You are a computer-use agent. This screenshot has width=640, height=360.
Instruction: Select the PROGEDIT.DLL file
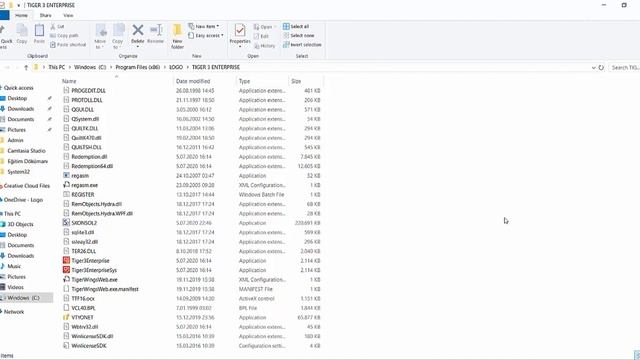(x=84, y=91)
